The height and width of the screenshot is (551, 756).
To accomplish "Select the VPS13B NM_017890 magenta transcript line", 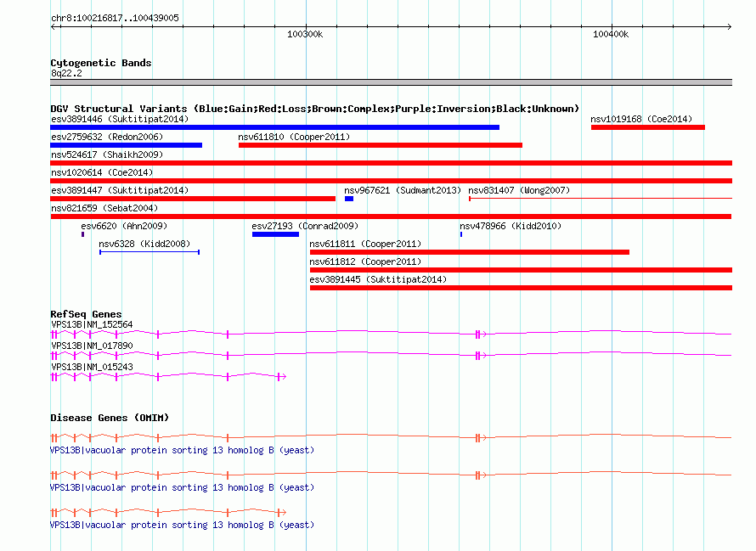I will [391, 355].
